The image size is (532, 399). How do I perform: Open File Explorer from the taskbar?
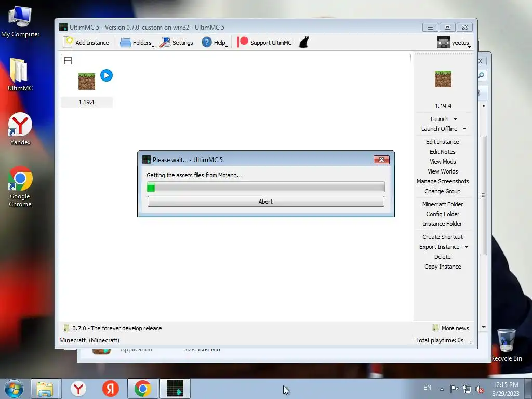click(45, 389)
